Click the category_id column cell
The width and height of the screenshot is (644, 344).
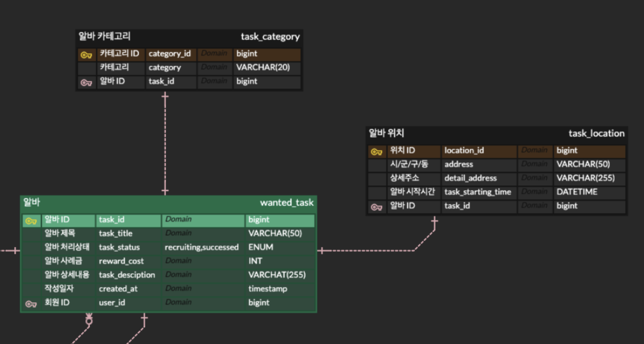[x=171, y=54]
